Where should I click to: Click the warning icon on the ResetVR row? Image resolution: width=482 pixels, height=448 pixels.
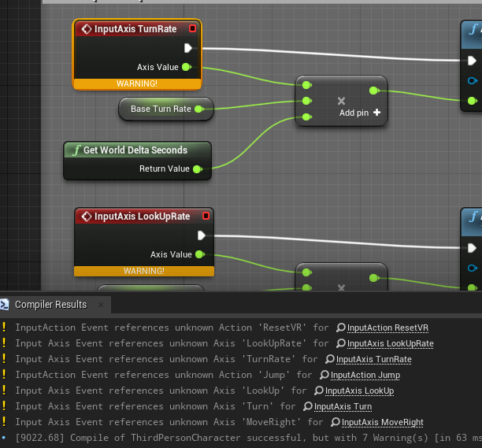tap(4, 328)
